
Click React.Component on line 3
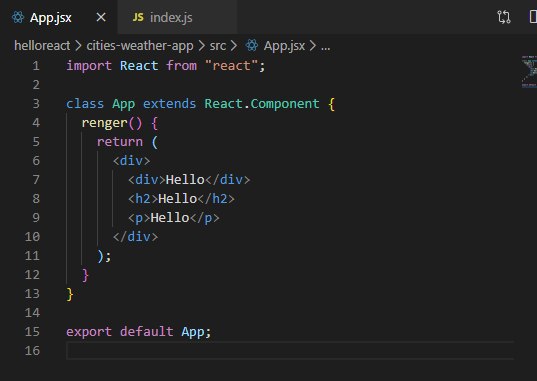pyautogui.click(x=262, y=104)
